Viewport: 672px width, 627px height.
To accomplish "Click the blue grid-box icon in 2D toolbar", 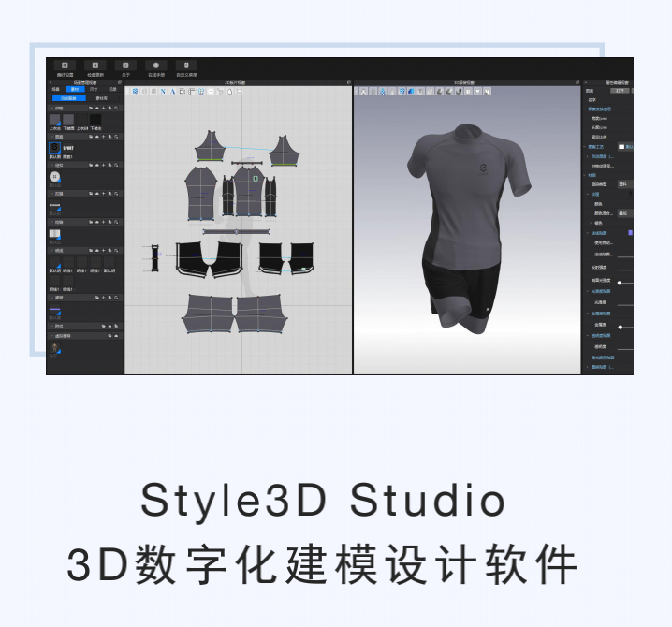I will [x=201, y=92].
